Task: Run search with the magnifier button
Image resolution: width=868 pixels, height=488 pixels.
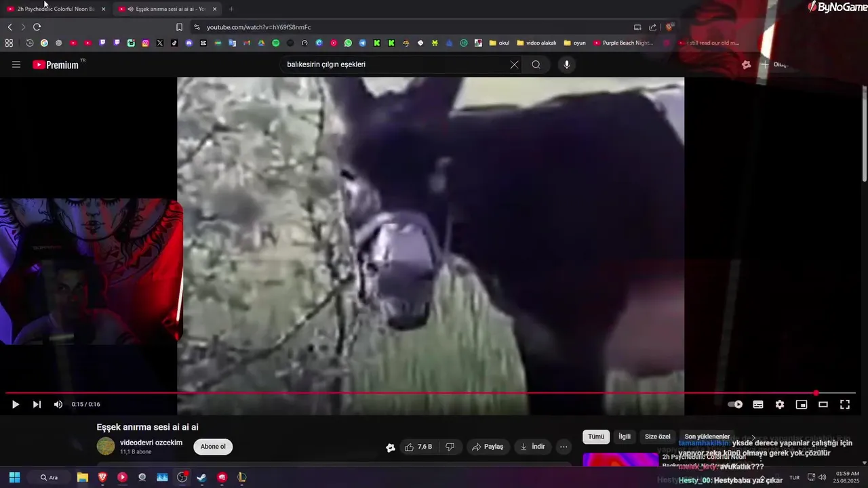Action: (x=536, y=64)
